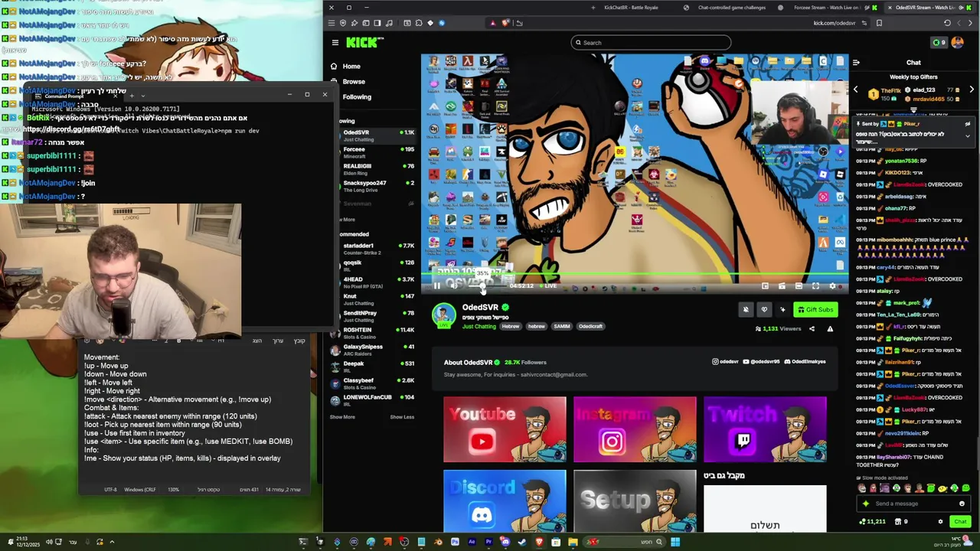Image resolution: width=980 pixels, height=551 pixels.
Task: Bookmark page in browser address bar
Action: click(x=878, y=23)
